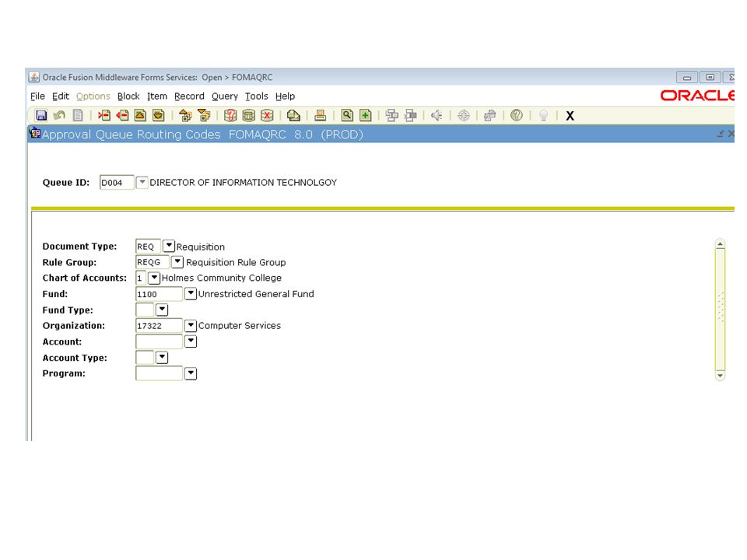Click the Queue ID field D004
The image size is (747, 560).
point(117,182)
